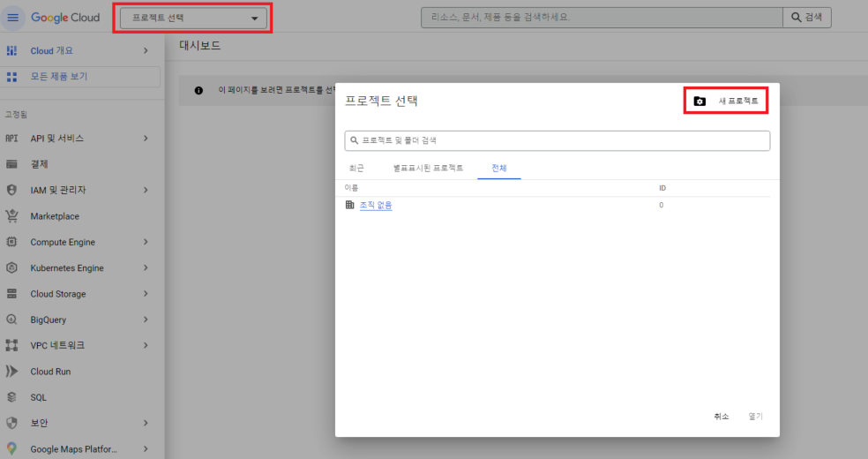Expand the Cloud Storage submenu
The width and height of the screenshot is (868, 459).
[x=146, y=294]
